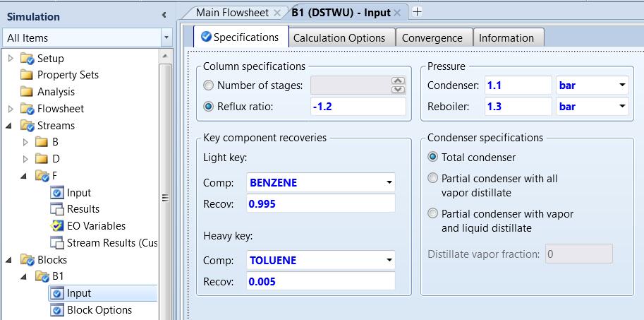644x320 pixels.
Task: Select the Analysis folder icon
Action: point(28,92)
